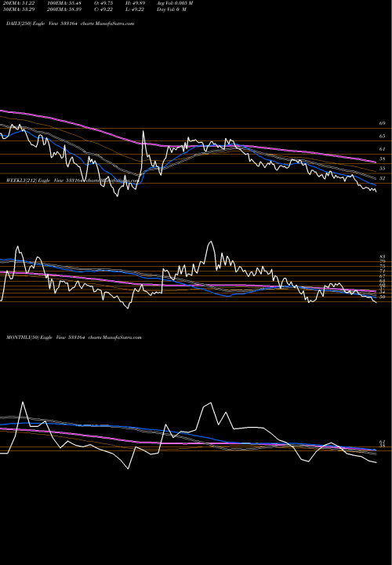This screenshot has height=565, width=392.
Task: Click the 61 price label on monthly chart
Action: tap(383, 442)
